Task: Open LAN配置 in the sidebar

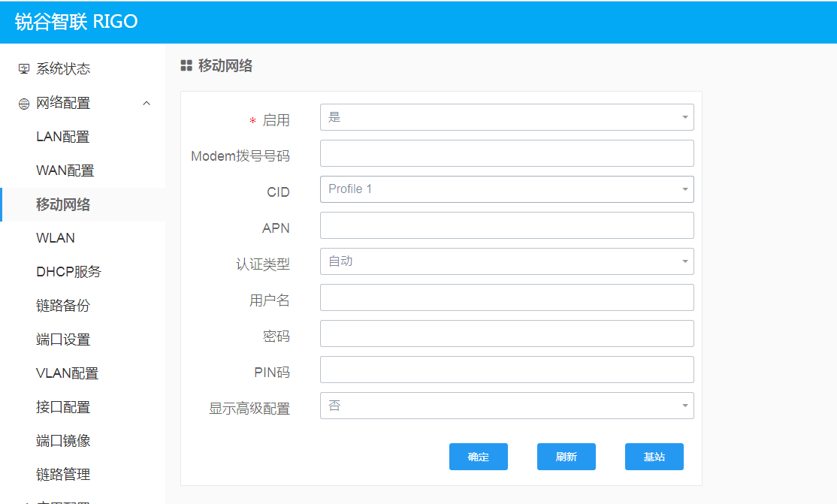Action: (63, 137)
